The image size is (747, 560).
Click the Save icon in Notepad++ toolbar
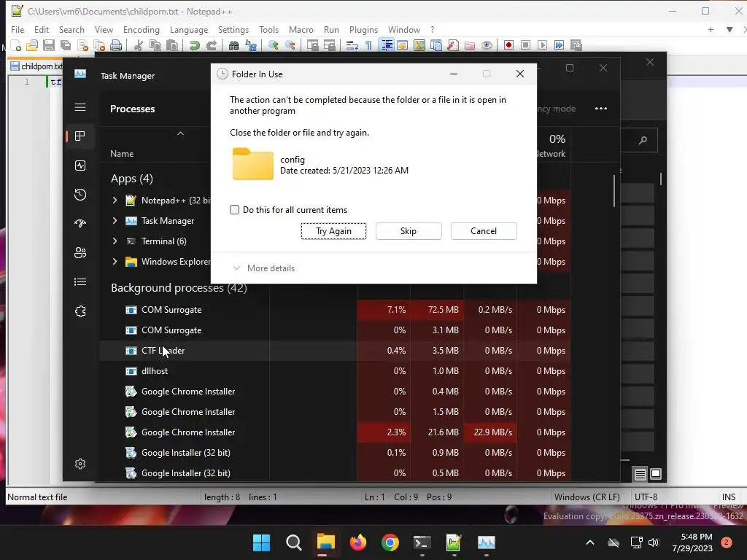click(49, 45)
